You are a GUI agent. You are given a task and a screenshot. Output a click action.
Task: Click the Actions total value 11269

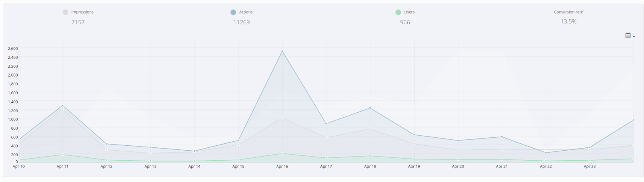(242, 22)
